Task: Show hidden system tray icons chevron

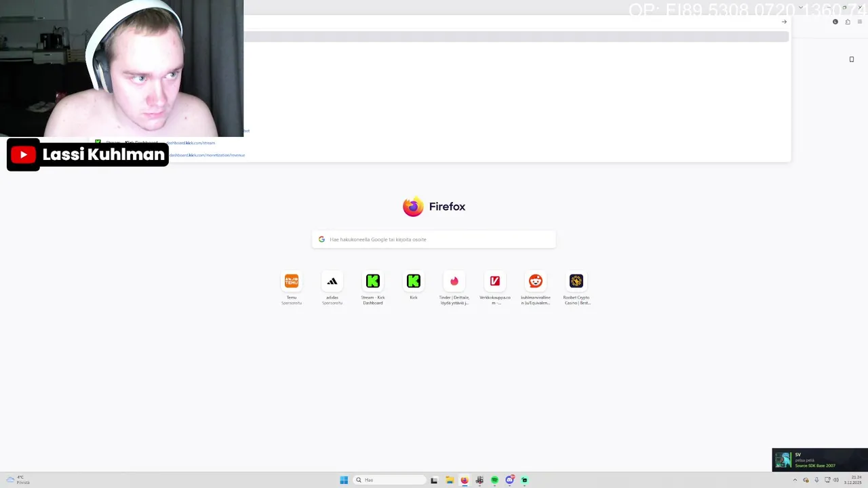Action: pos(795,480)
